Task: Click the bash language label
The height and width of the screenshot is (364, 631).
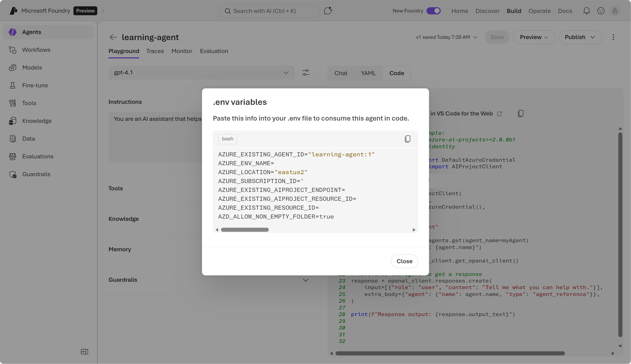Action: pos(228,139)
